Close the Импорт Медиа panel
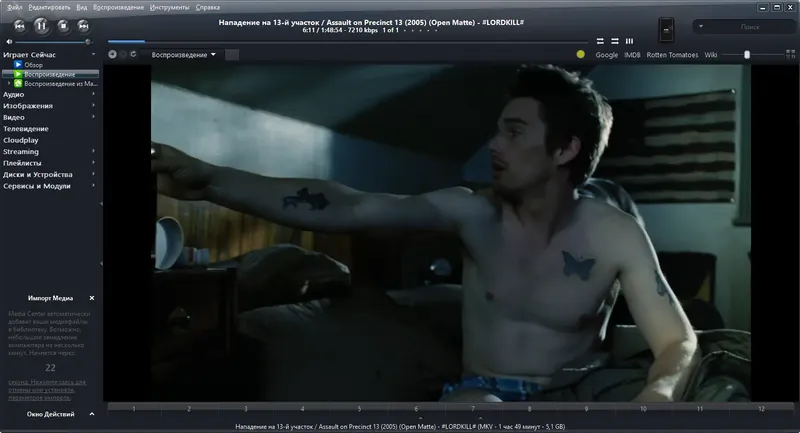 [x=92, y=298]
